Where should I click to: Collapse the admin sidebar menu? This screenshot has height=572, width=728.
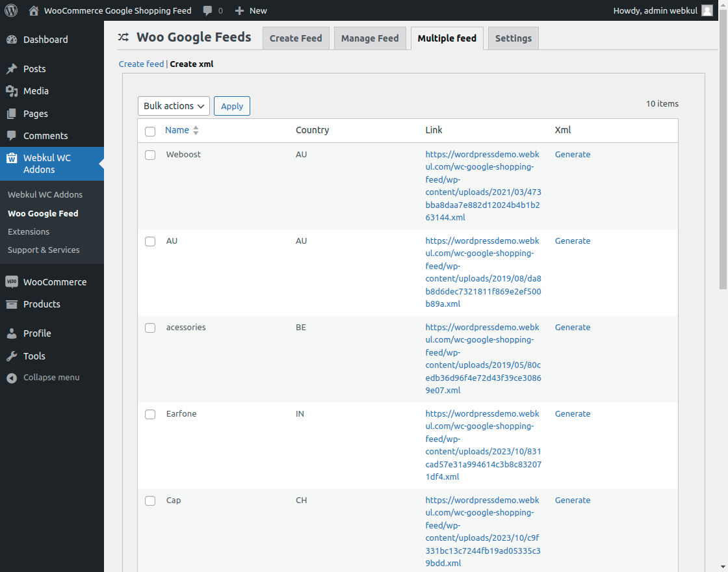click(14, 377)
